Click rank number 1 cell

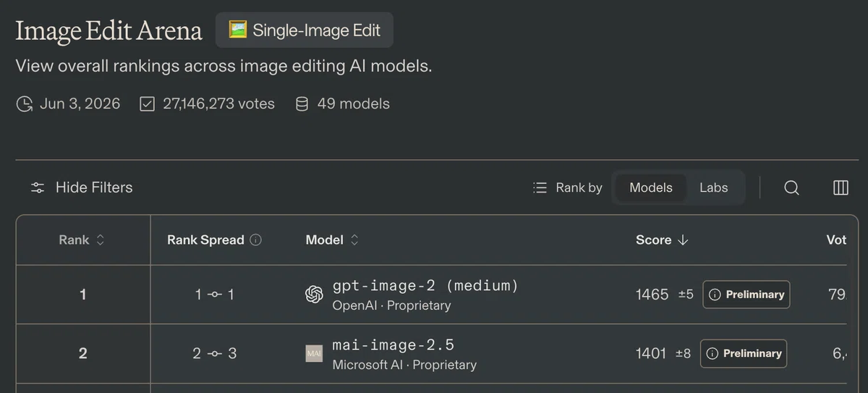82,295
